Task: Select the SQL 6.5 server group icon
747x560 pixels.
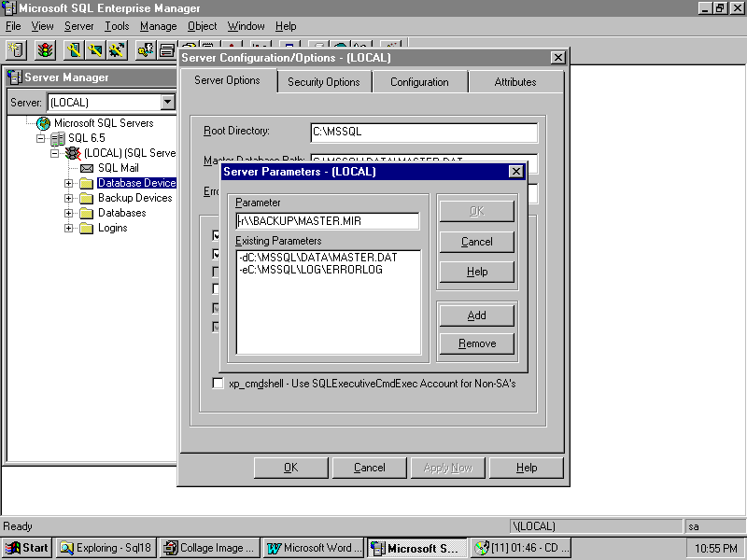Action: click(58, 138)
